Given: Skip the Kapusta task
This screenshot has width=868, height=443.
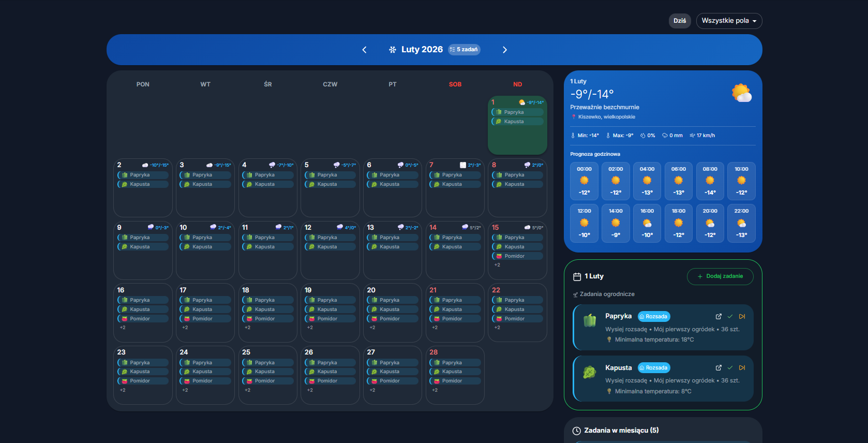Looking at the screenshot, I should pos(742,368).
